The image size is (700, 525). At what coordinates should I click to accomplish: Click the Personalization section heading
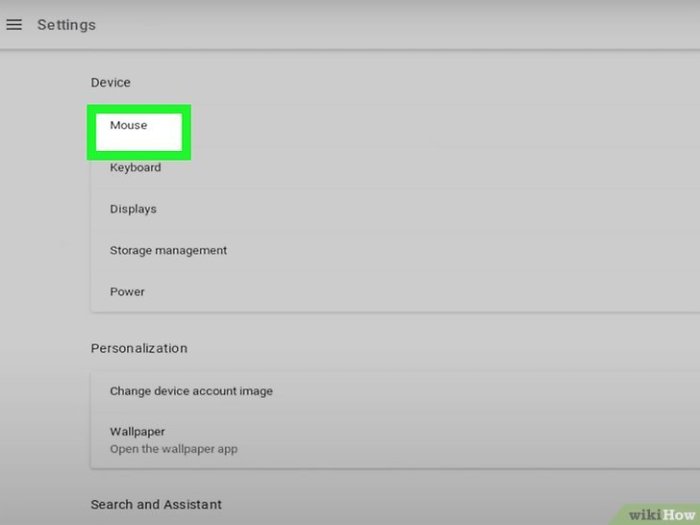tap(139, 348)
